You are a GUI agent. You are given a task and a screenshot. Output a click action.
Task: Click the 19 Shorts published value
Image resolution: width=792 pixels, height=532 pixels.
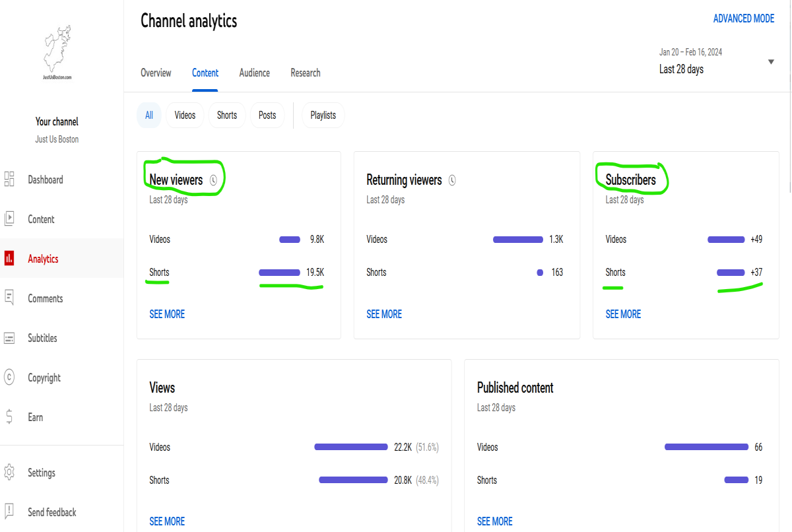(x=758, y=480)
